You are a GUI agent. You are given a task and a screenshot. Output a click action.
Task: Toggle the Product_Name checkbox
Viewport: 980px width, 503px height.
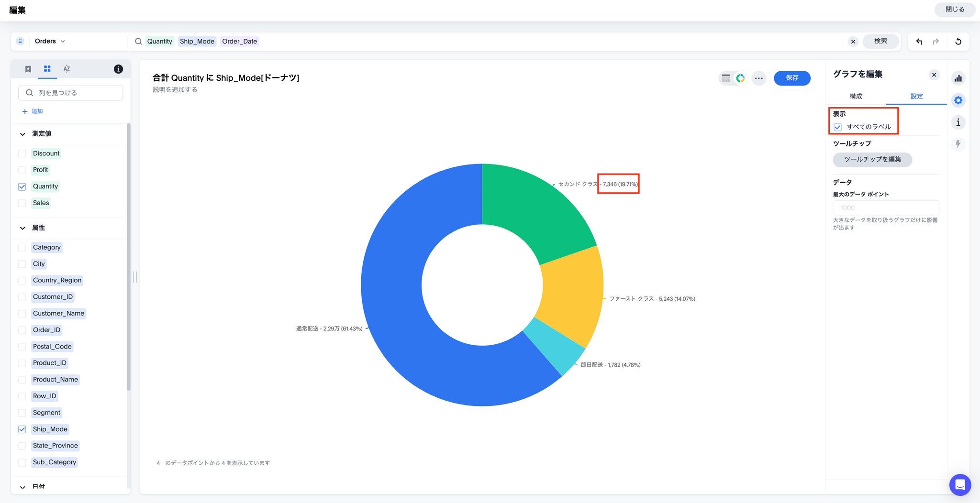[22, 380]
